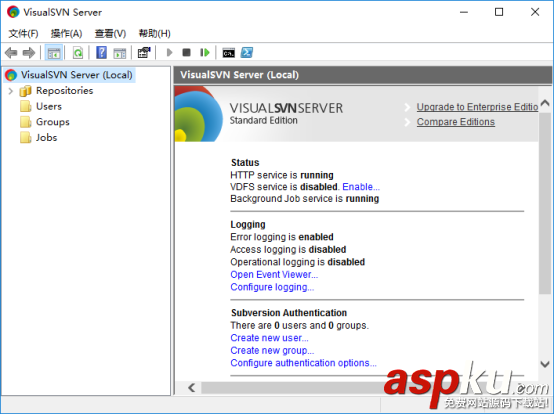Click Create new user... link
The image size is (554, 415).
click(269, 338)
